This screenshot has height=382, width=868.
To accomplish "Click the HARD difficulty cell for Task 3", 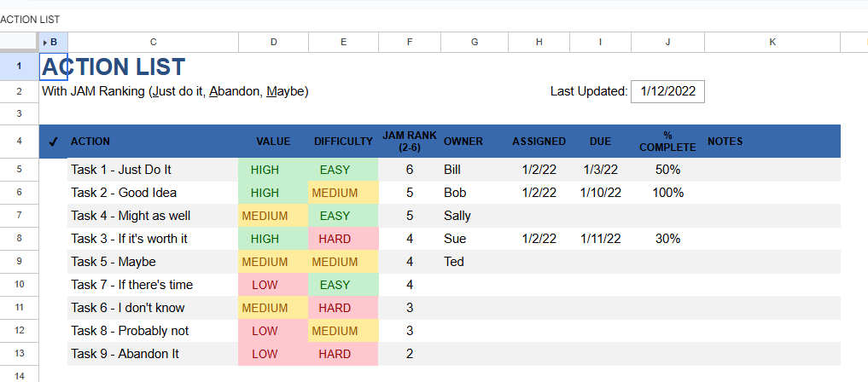I will click(343, 239).
